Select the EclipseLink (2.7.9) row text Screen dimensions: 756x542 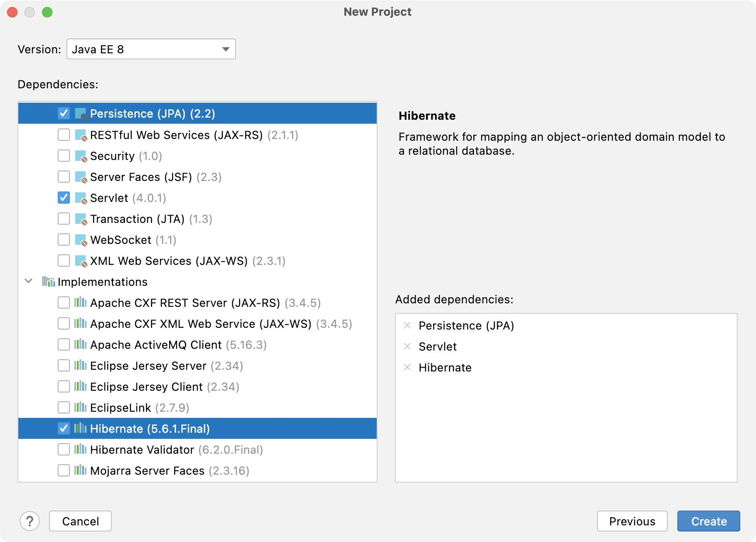(x=140, y=408)
